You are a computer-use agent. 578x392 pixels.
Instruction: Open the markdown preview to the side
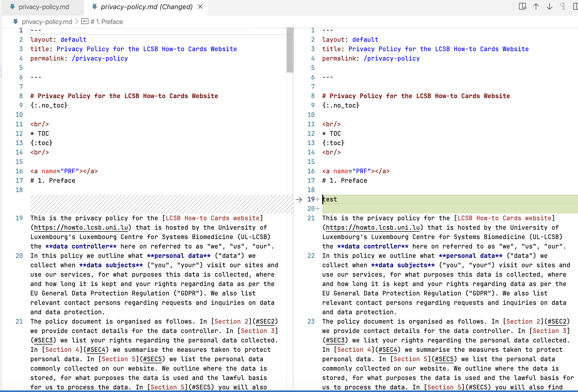tap(522, 7)
